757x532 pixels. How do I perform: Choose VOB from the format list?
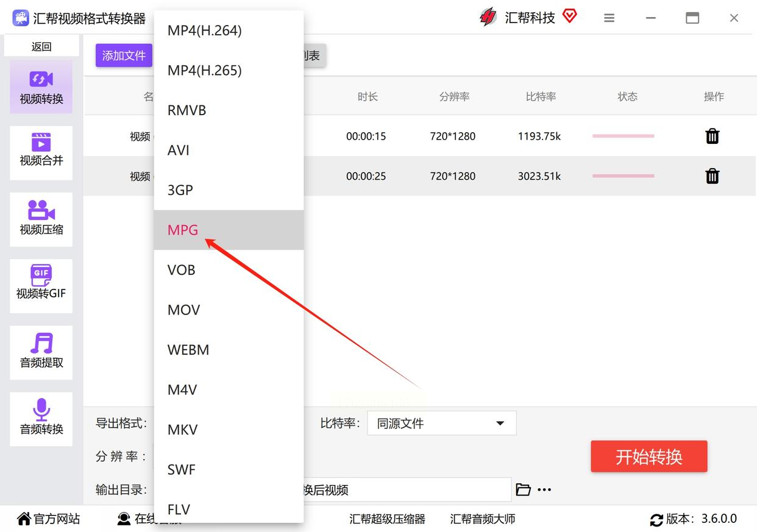(x=229, y=270)
